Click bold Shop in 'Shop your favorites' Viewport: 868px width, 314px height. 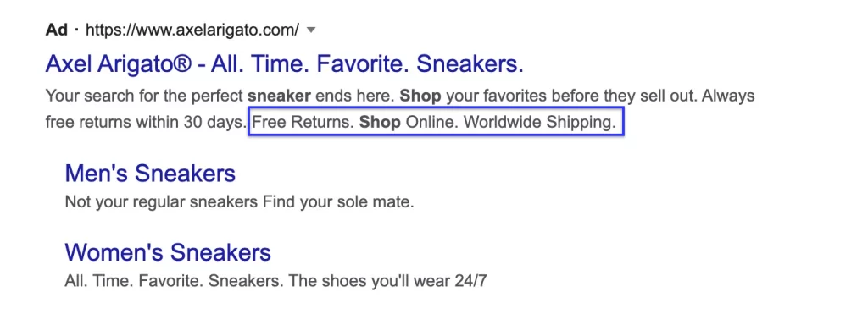click(x=420, y=96)
